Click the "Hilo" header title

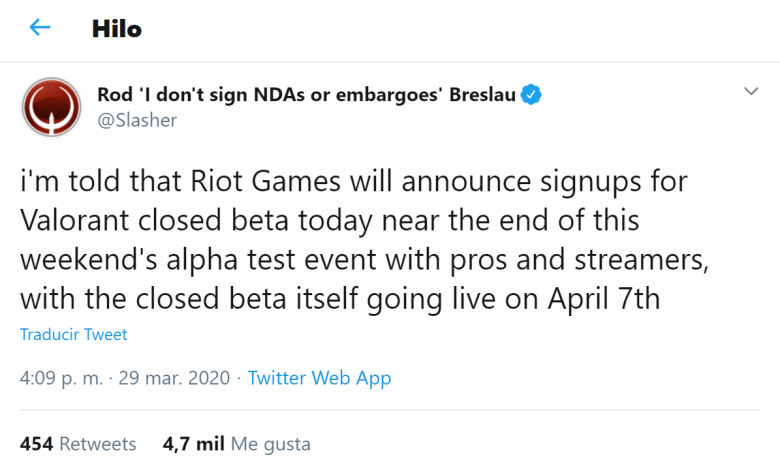pyautogui.click(x=116, y=28)
